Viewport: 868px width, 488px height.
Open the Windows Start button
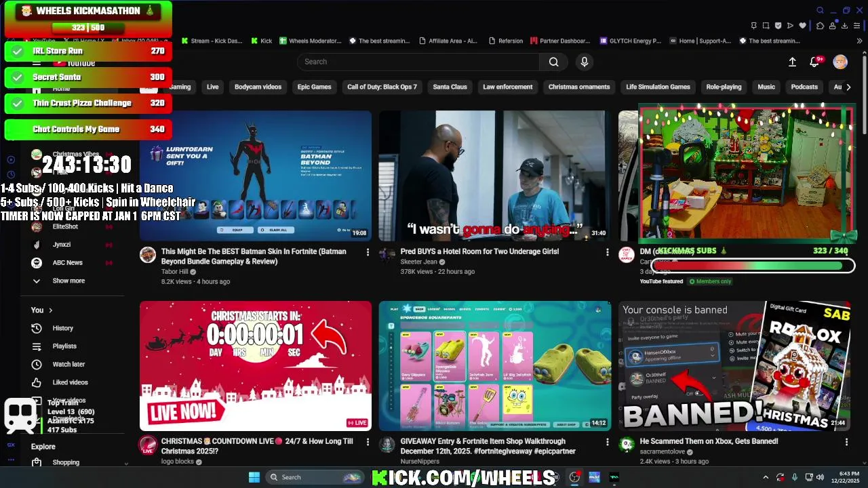click(x=254, y=477)
